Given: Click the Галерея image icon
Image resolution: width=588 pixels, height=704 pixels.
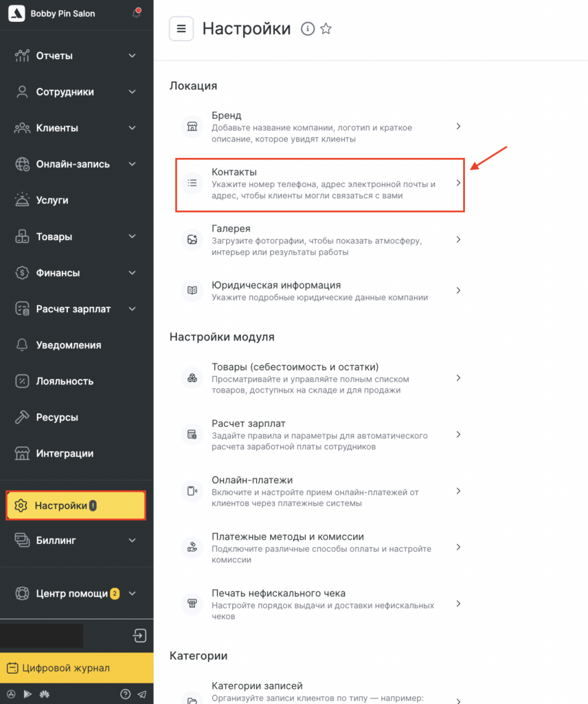Looking at the screenshot, I should [x=192, y=240].
